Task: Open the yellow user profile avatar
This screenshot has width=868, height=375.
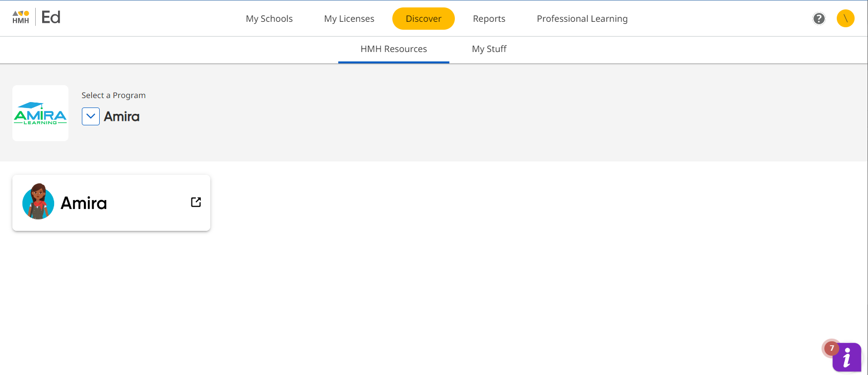Action: point(845,18)
